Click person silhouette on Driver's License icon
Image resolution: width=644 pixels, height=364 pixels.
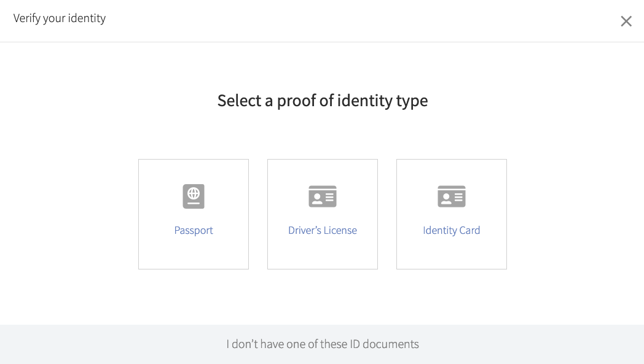point(317,199)
